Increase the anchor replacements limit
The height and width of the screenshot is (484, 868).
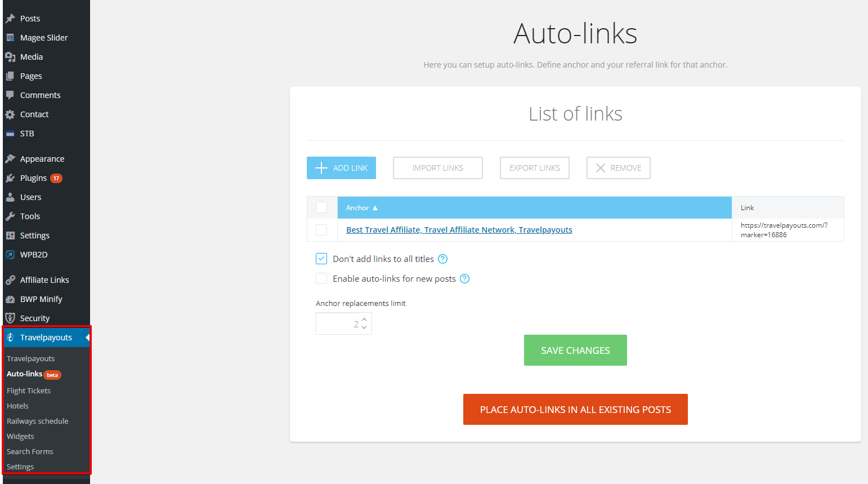[x=364, y=319]
